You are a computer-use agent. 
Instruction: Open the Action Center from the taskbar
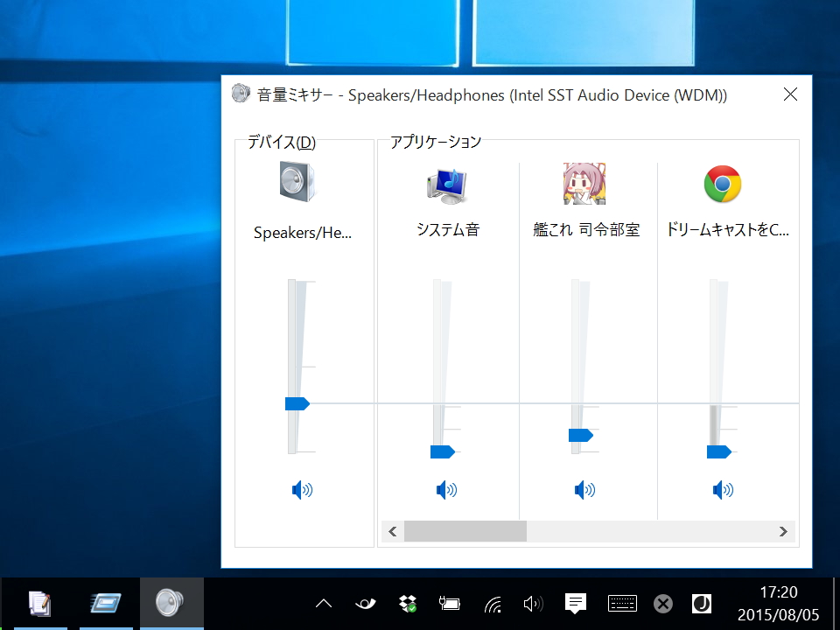[574, 603]
